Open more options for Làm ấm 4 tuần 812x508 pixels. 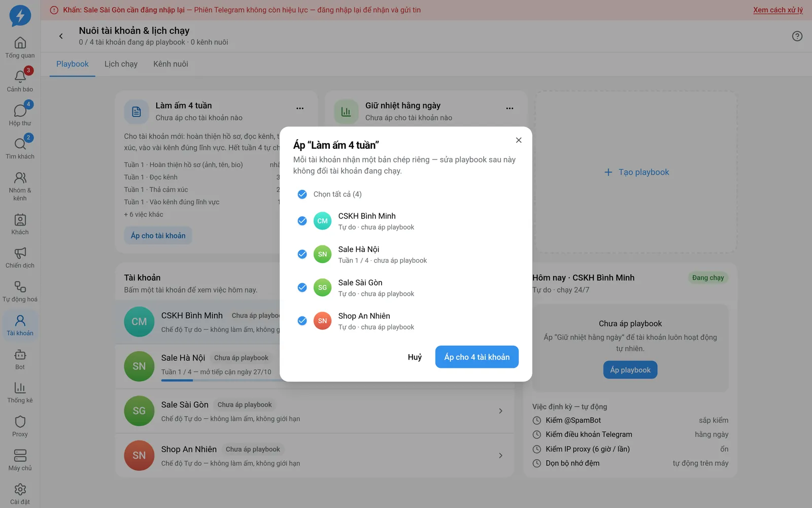[x=300, y=108]
